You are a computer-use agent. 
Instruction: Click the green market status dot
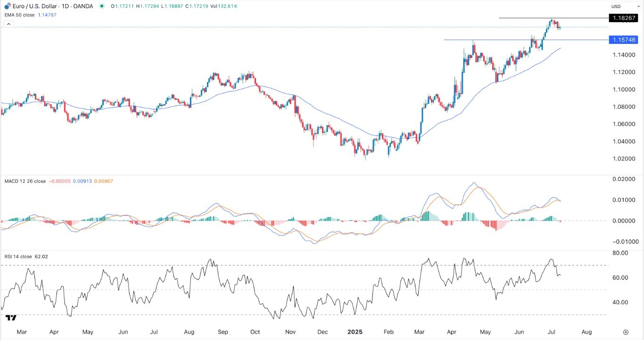click(101, 6)
